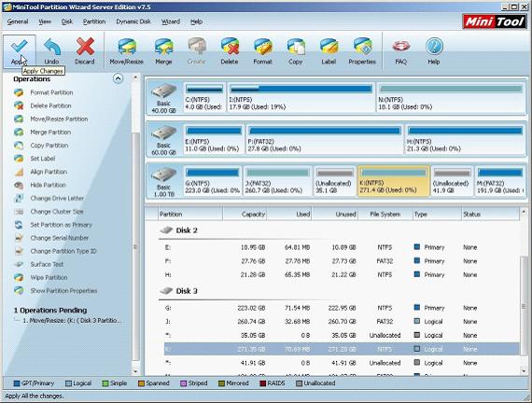Select pending Move/Resize operation entry
This screenshot has height=403, width=532.
pos(72,321)
